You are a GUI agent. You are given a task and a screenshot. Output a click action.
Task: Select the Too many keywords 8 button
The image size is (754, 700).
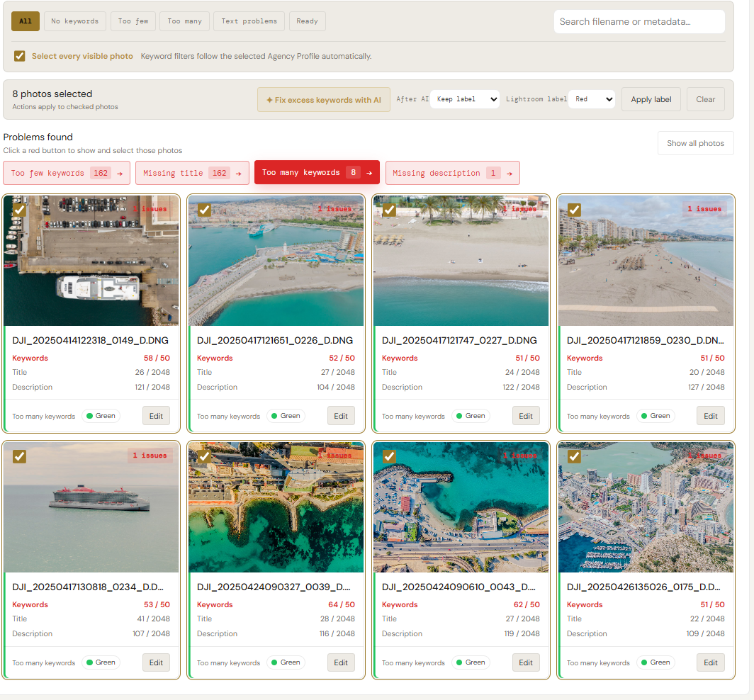point(317,173)
